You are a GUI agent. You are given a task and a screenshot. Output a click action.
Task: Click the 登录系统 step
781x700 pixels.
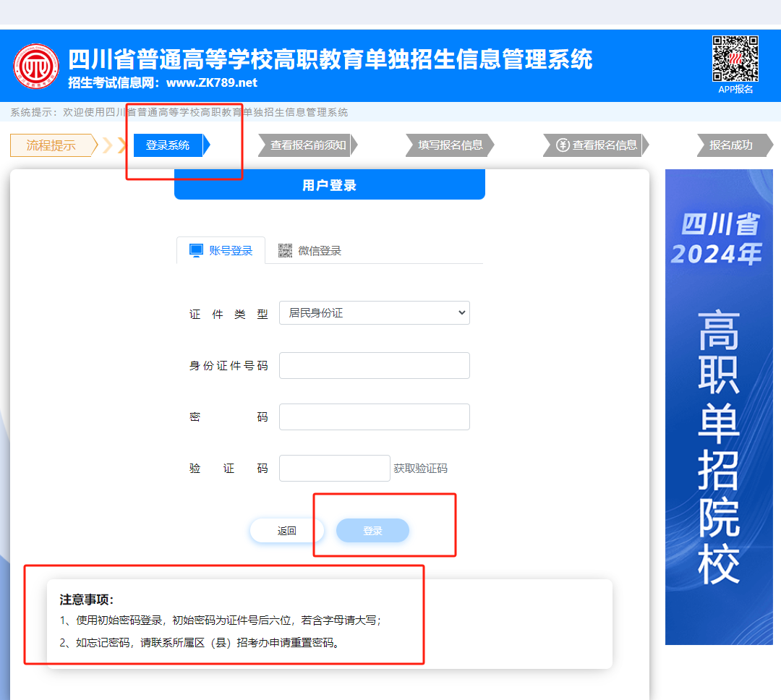[x=168, y=145]
